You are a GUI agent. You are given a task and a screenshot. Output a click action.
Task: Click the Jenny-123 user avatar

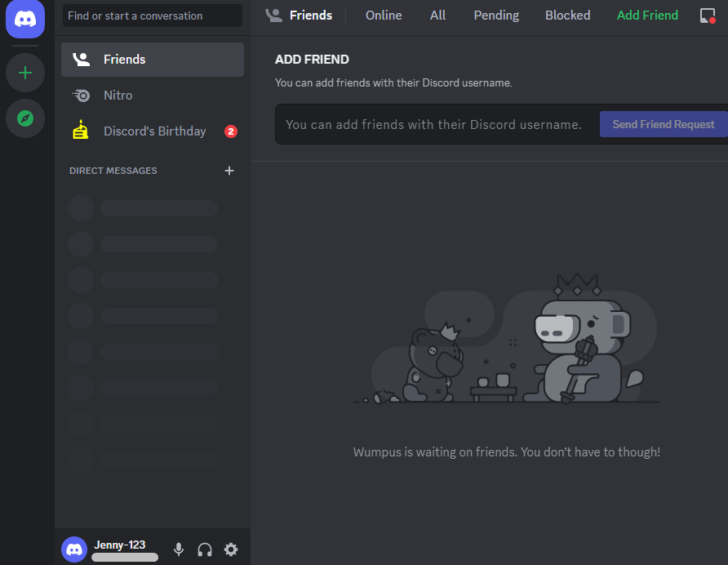(74, 549)
